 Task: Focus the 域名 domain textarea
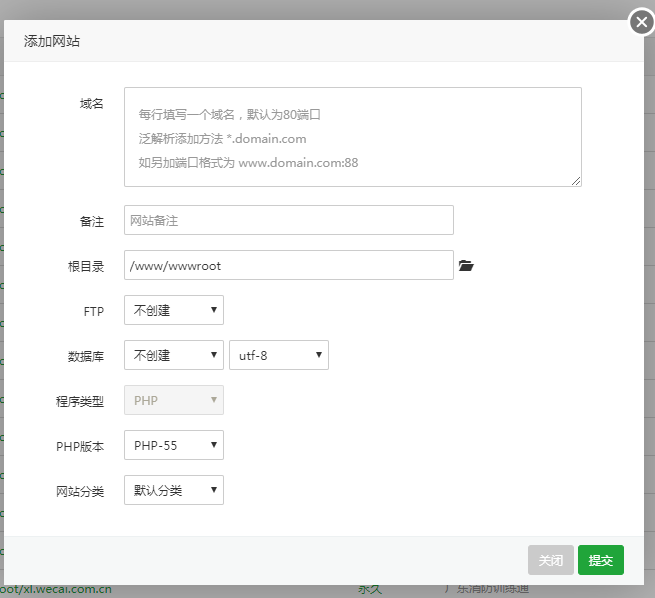pyautogui.click(x=353, y=137)
